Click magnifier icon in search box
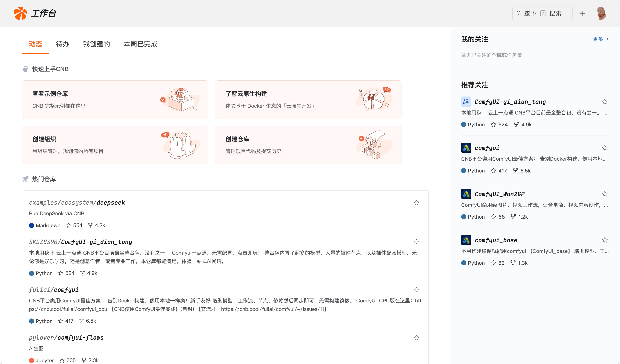This screenshot has height=364, width=620. [x=519, y=13]
